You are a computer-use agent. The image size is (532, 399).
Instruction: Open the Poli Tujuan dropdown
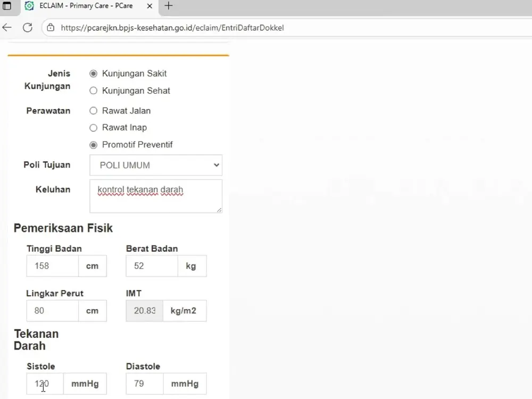[x=156, y=165]
